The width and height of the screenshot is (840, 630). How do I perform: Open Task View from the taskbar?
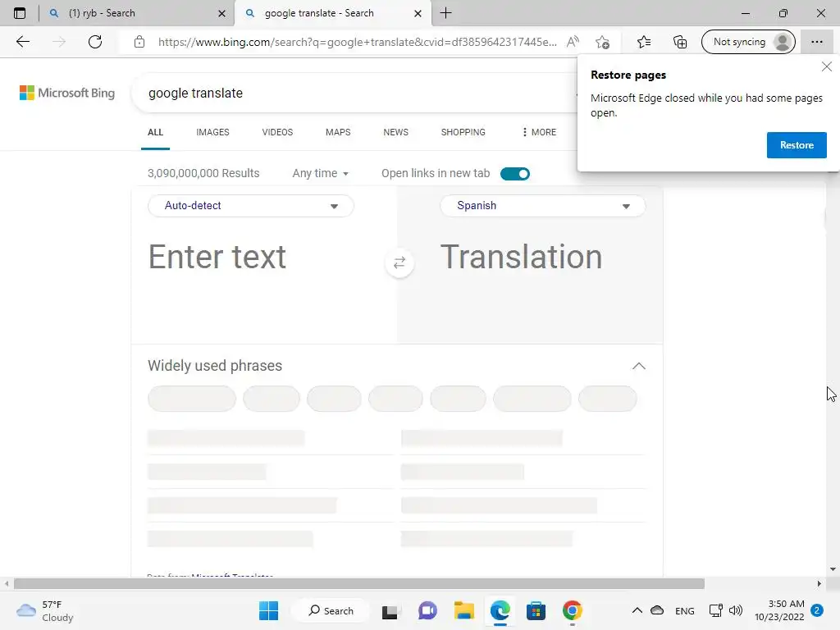(x=390, y=610)
